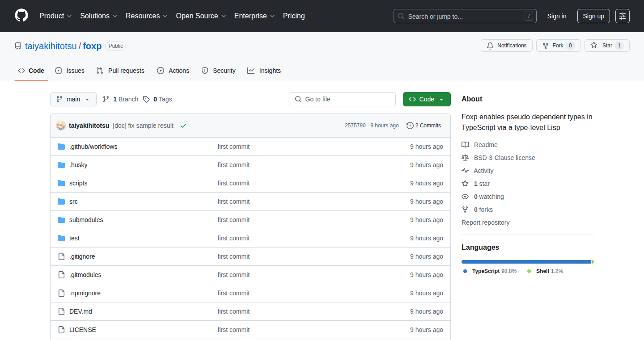Click the folder icon beside scripts
The width and height of the screenshot is (644, 340).
point(61,183)
